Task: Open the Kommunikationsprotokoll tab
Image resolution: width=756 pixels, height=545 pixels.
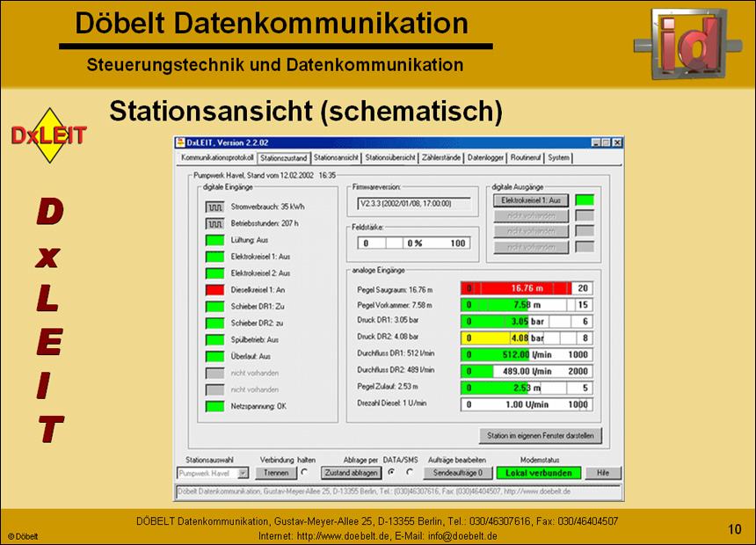Action: click(217, 157)
